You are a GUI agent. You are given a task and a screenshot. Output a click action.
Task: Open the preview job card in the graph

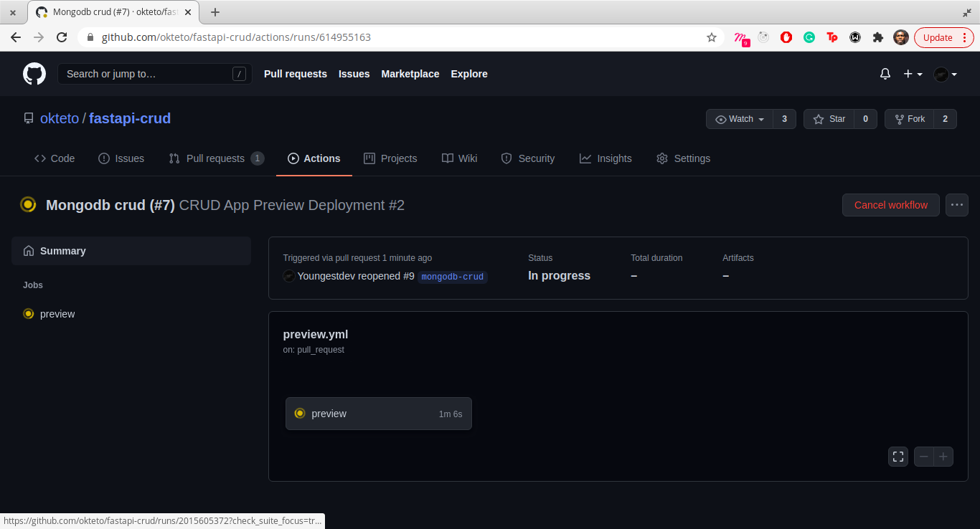coord(379,414)
